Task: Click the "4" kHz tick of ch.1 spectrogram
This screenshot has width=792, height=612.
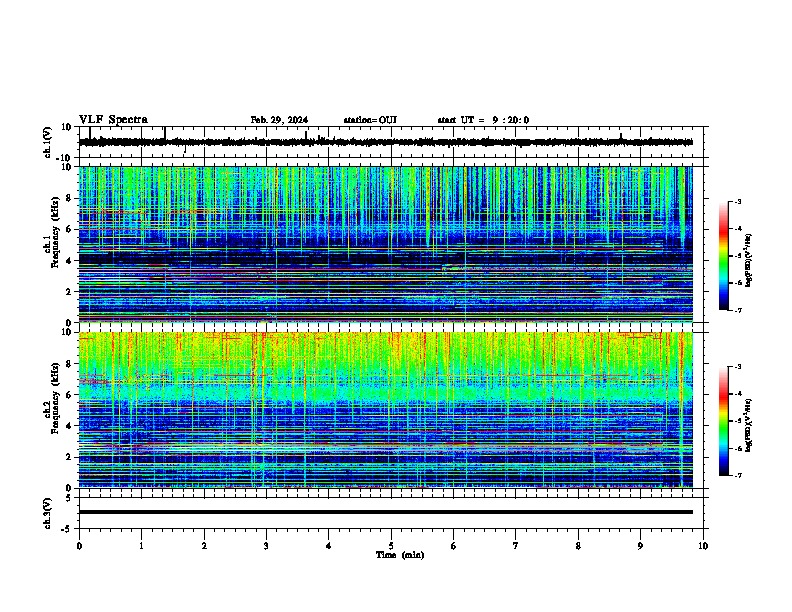Action: (70, 261)
